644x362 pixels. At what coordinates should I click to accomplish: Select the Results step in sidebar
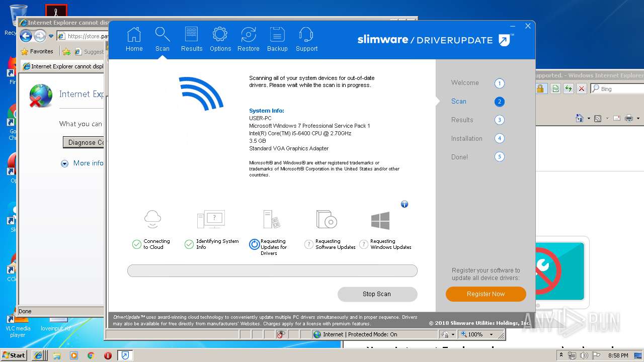click(x=462, y=120)
